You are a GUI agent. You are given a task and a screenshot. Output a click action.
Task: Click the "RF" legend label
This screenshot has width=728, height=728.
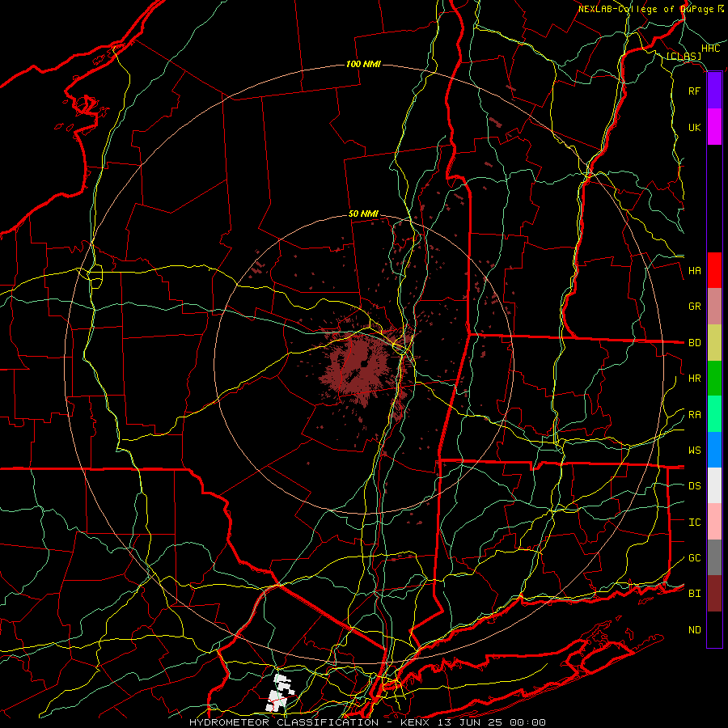694,91
